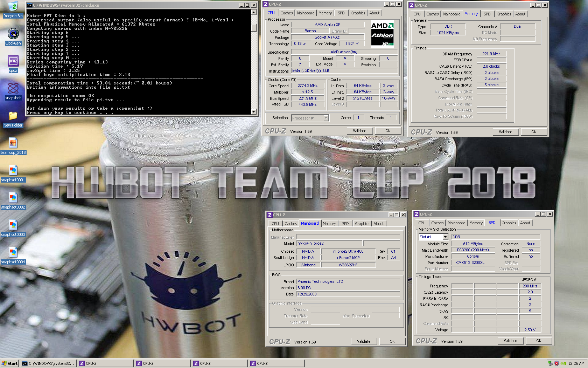Click the CPU-Z icon in Mainboard window title
Viewport: 588px width, 368px height.
[x=270, y=215]
